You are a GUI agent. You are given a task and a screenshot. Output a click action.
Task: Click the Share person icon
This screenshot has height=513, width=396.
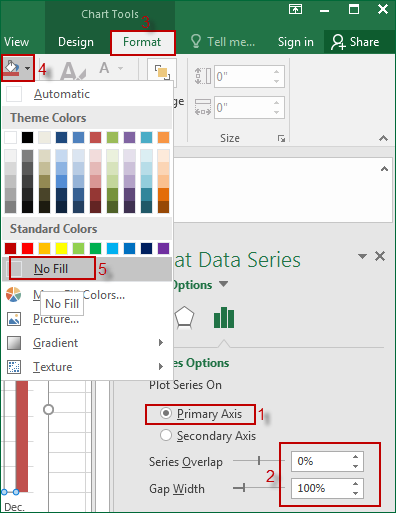coord(338,42)
